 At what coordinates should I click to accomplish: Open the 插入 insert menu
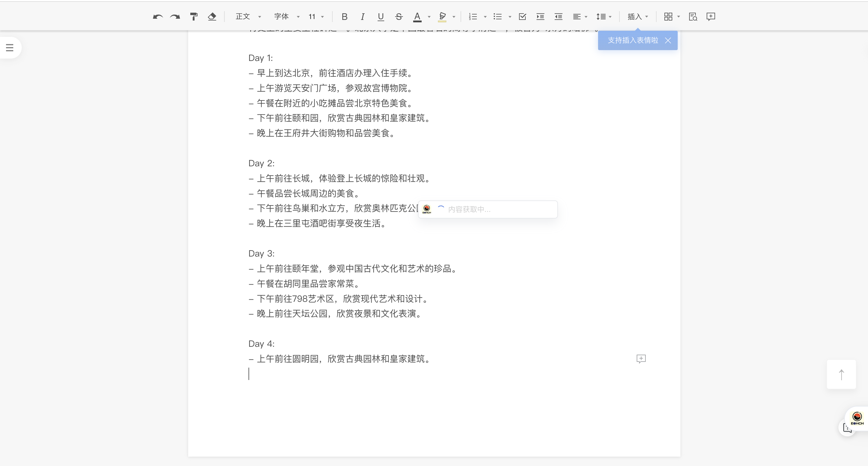pyautogui.click(x=638, y=17)
